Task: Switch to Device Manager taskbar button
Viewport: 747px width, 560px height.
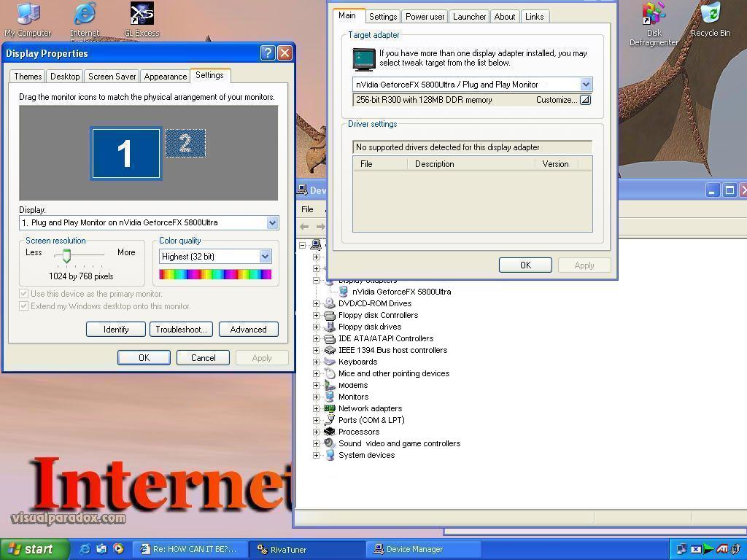Action: click(423, 550)
